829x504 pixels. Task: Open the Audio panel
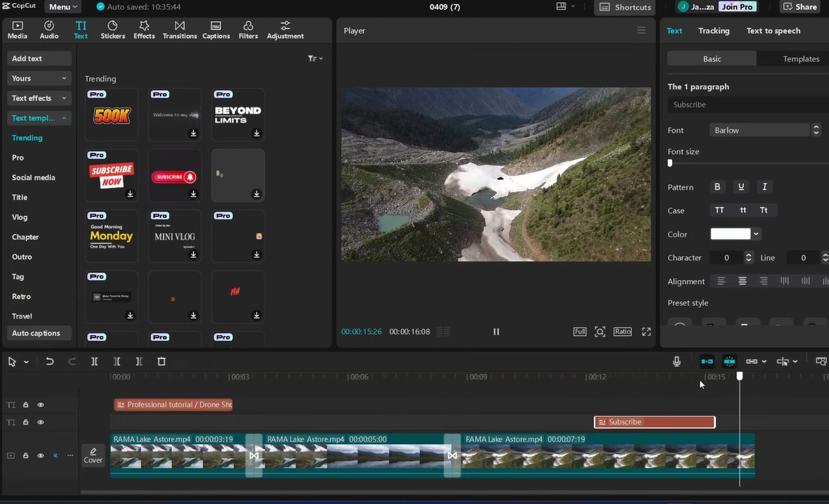click(x=50, y=30)
